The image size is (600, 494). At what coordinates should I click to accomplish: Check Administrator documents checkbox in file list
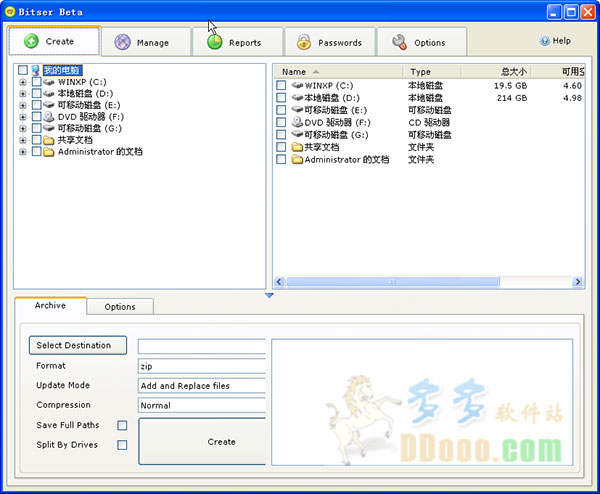281,159
